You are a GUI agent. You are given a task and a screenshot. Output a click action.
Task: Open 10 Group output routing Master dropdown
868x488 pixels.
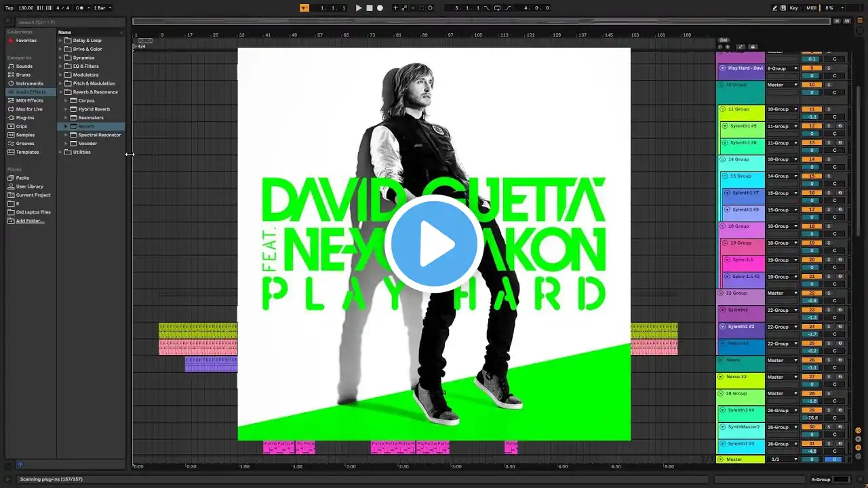pos(783,85)
